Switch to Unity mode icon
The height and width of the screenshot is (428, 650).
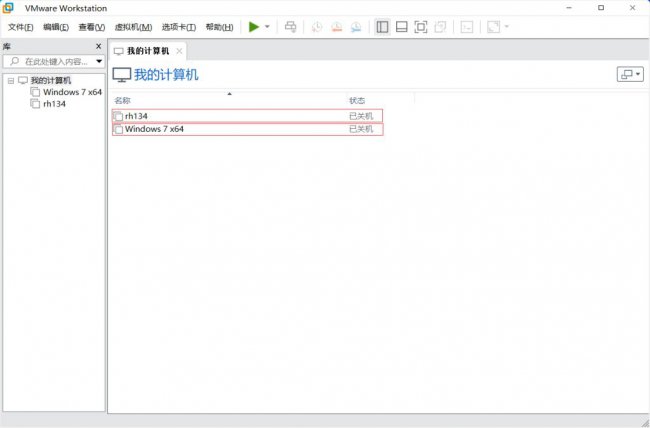tap(440, 27)
